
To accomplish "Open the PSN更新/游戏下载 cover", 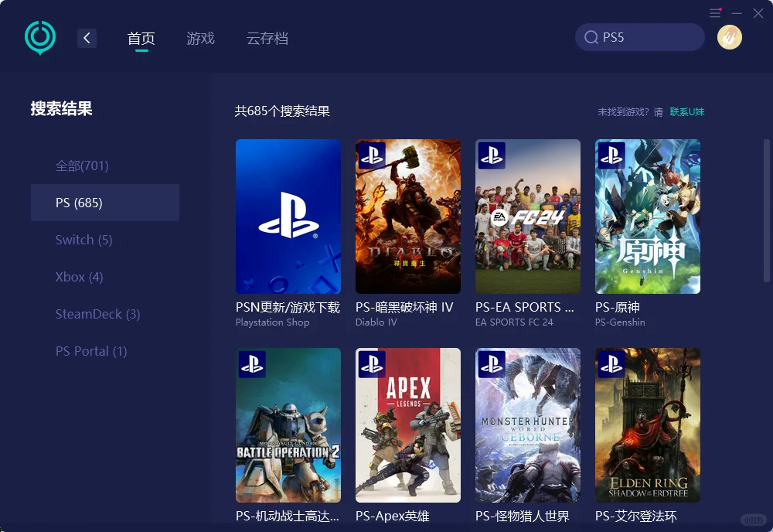I will [288, 217].
